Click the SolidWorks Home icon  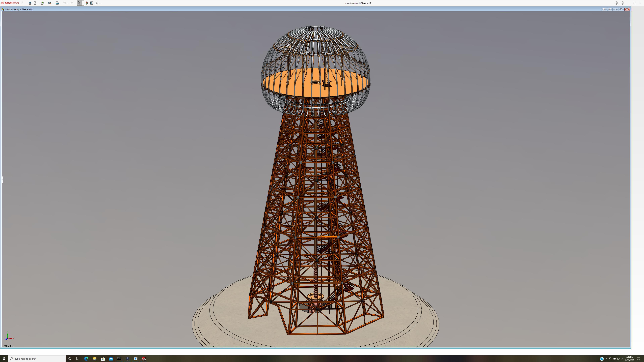click(x=30, y=3)
